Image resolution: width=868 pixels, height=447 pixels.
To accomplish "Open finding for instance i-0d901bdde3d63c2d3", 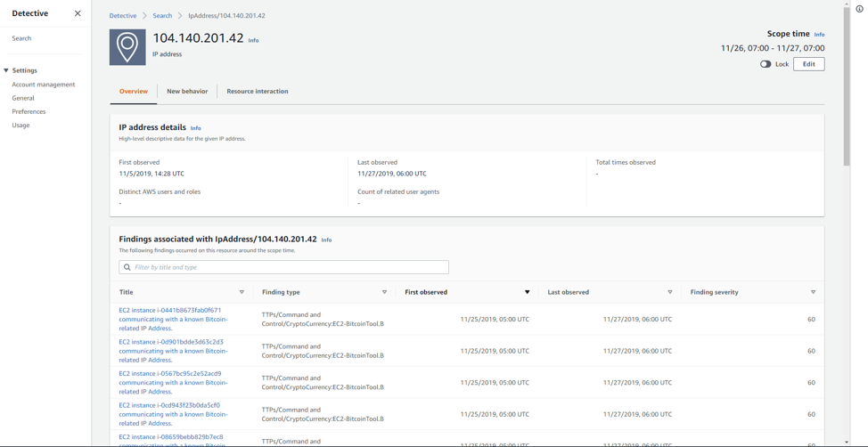I will (173, 351).
